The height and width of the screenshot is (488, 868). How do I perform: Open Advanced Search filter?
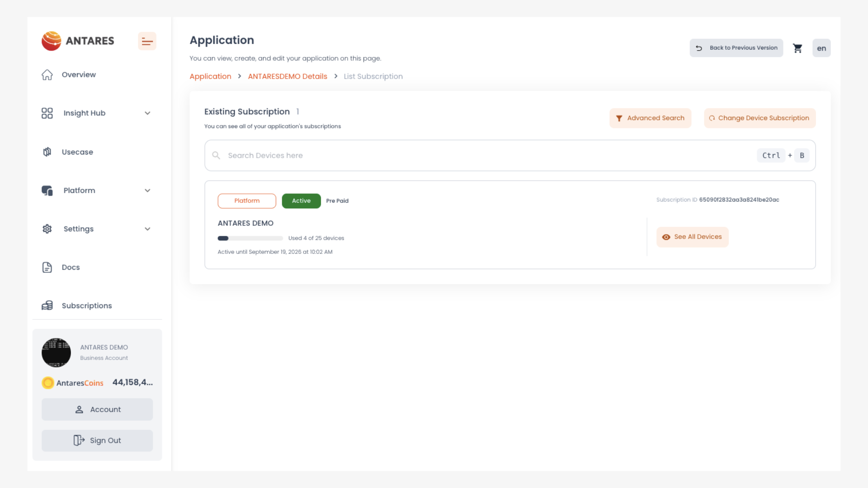coord(650,118)
